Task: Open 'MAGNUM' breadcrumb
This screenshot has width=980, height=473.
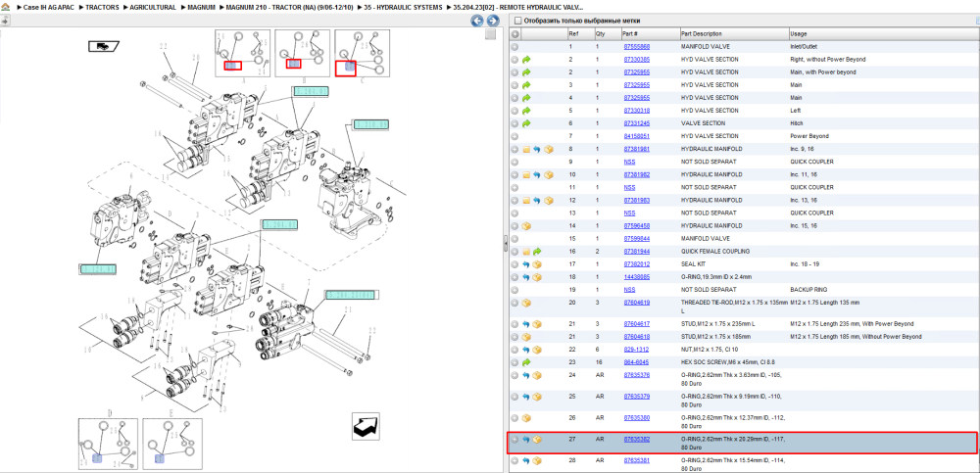Action: click(201, 8)
